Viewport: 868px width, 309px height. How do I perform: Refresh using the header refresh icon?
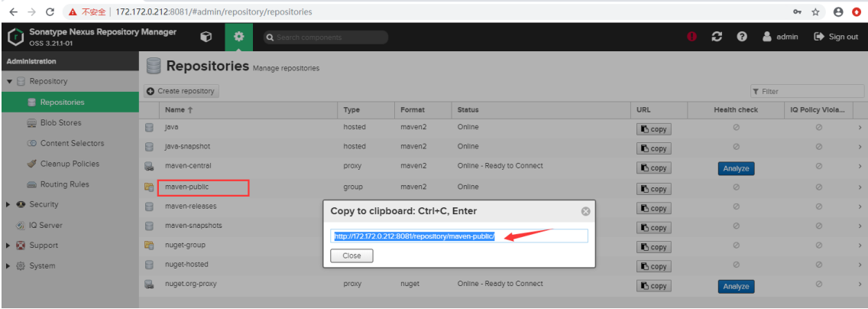point(717,37)
